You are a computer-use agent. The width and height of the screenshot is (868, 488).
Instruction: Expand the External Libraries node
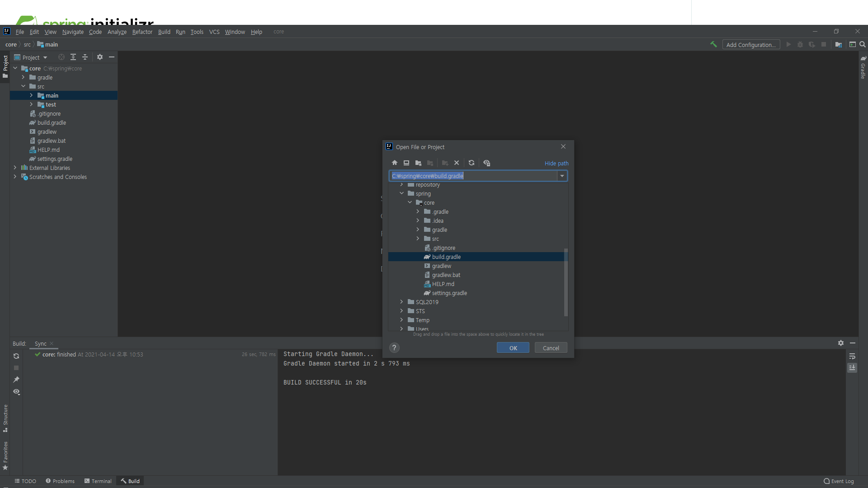[x=15, y=168]
